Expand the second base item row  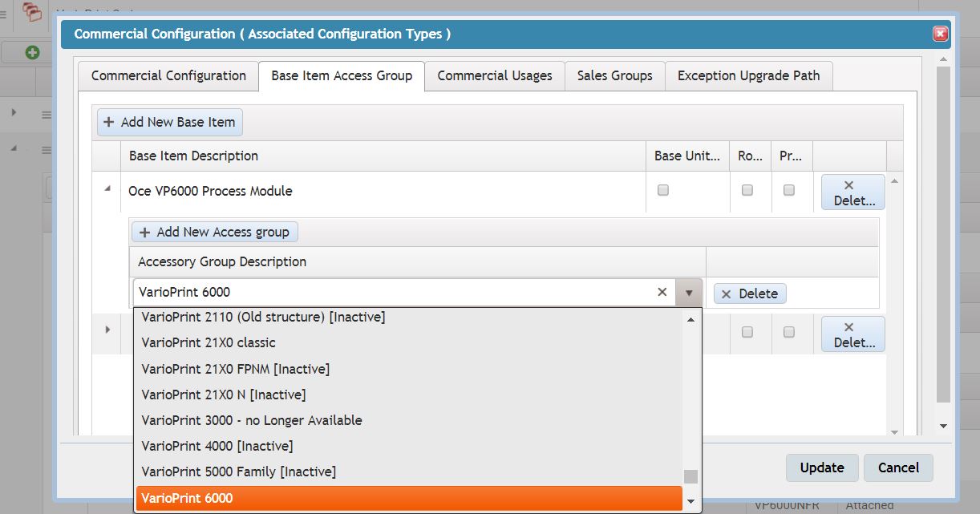[107, 330]
